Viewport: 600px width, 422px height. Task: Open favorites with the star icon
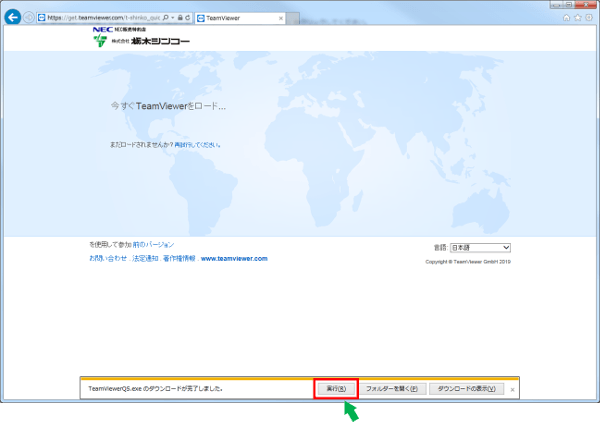(578, 18)
